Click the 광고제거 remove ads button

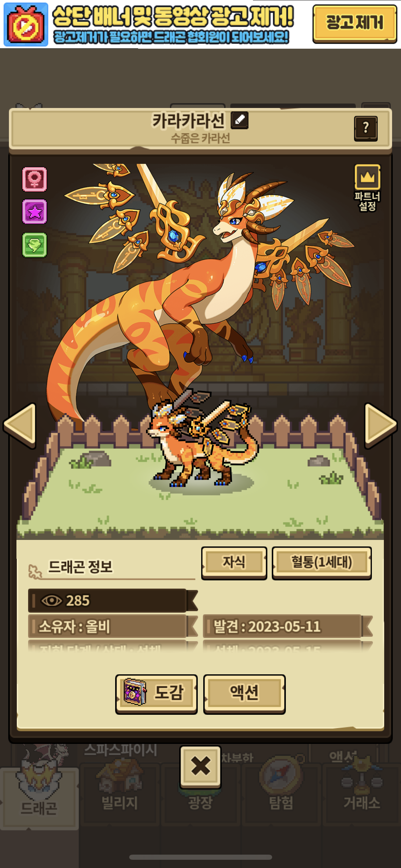pos(355,23)
